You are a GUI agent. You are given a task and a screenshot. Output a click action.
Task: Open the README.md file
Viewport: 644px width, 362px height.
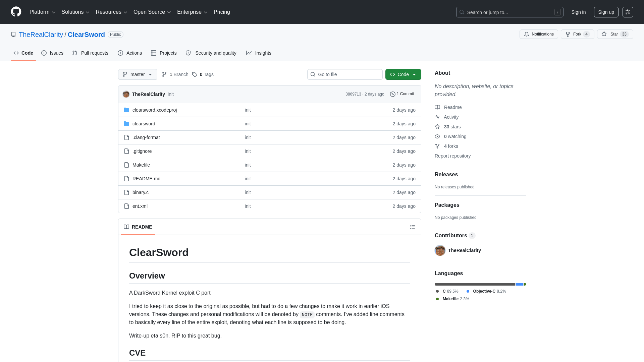coord(147,179)
